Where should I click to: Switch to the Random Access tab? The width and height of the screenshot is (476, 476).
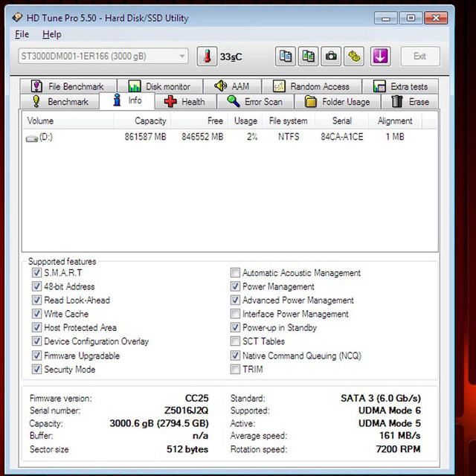point(312,86)
